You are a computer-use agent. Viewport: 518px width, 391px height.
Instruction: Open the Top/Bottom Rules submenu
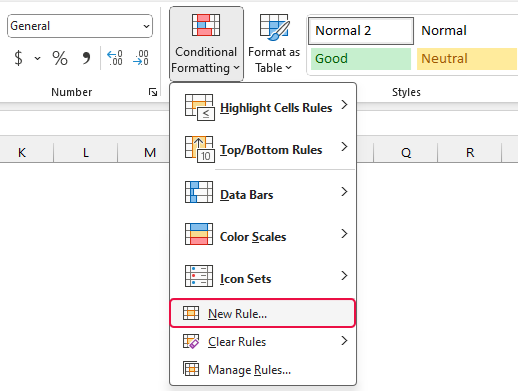click(x=263, y=149)
